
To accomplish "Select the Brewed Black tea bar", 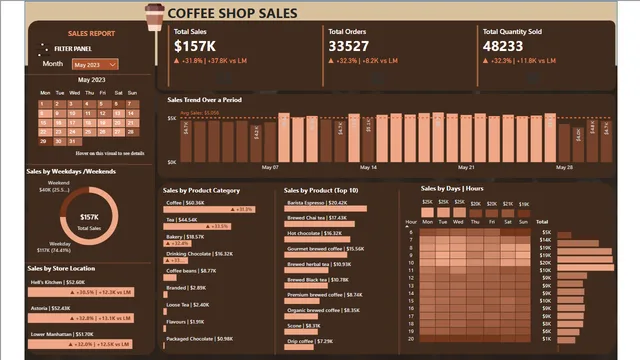I will click(x=306, y=286).
